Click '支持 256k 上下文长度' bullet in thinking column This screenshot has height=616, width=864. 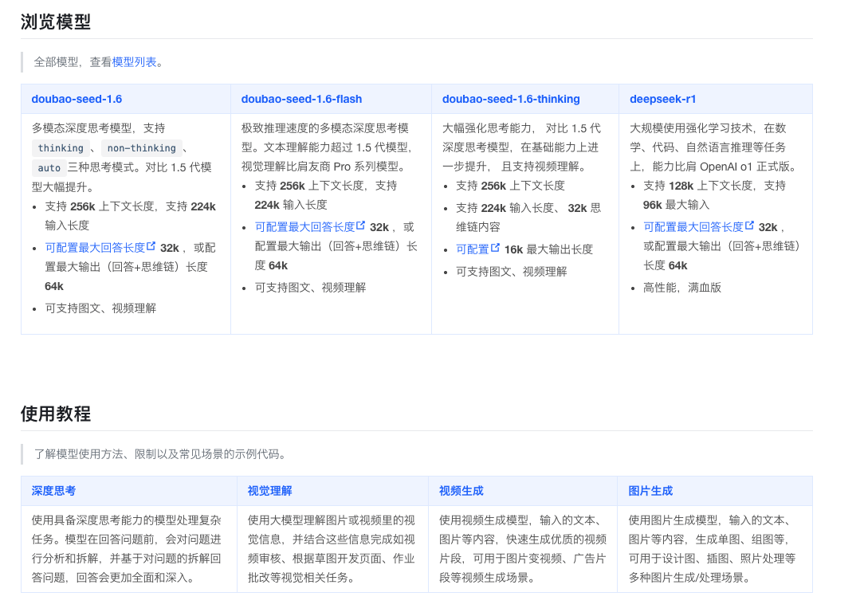coord(510,186)
